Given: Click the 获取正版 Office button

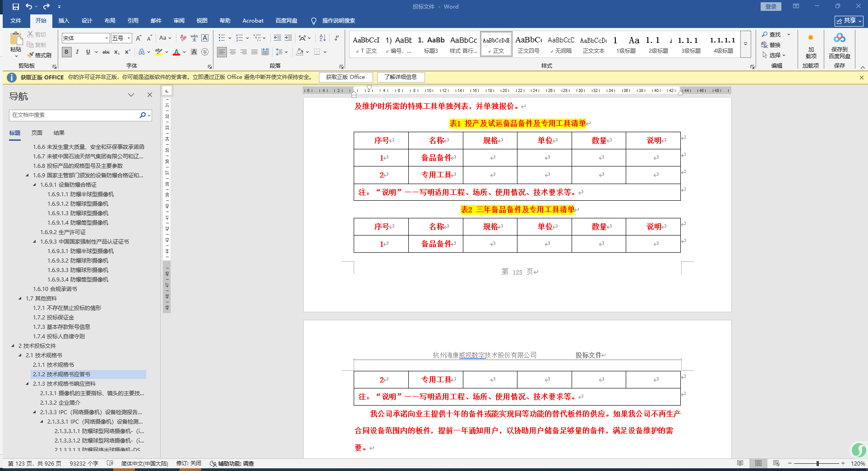Looking at the screenshot, I should tap(346, 77).
